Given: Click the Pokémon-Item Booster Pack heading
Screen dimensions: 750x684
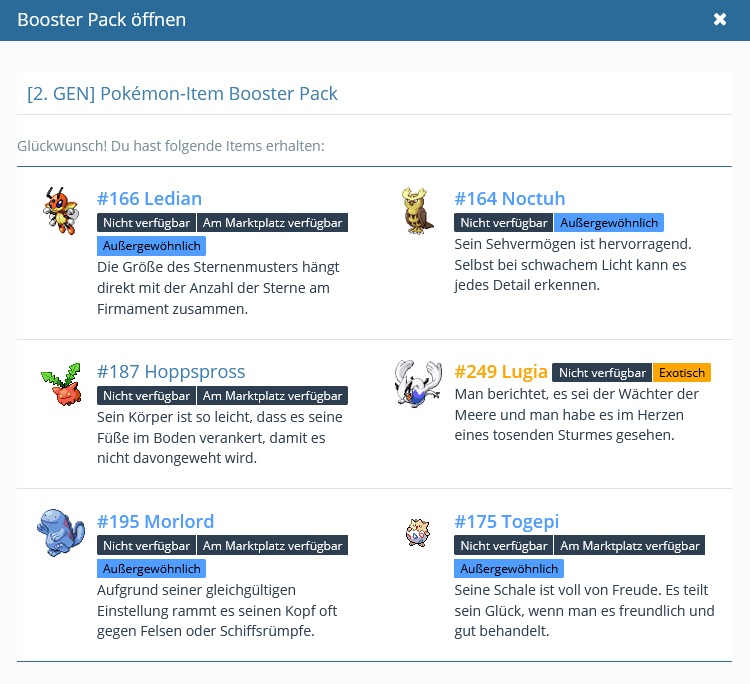Looking at the screenshot, I should 182,94.
